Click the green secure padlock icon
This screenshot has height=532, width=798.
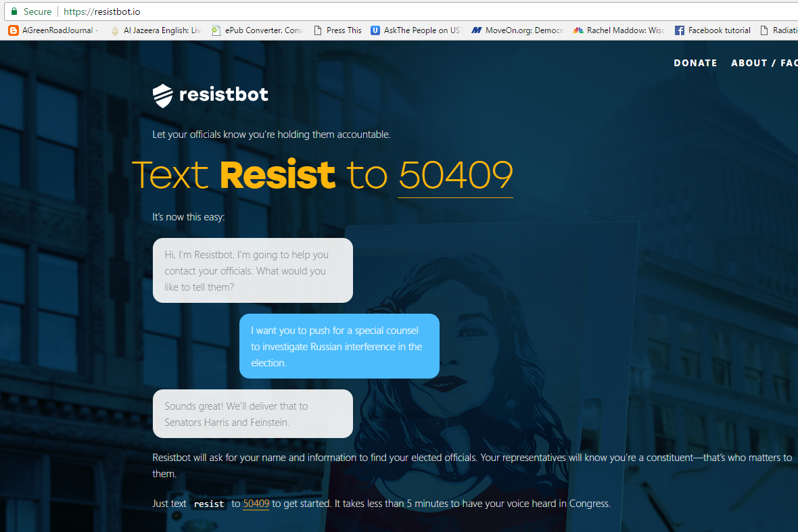tap(14, 11)
